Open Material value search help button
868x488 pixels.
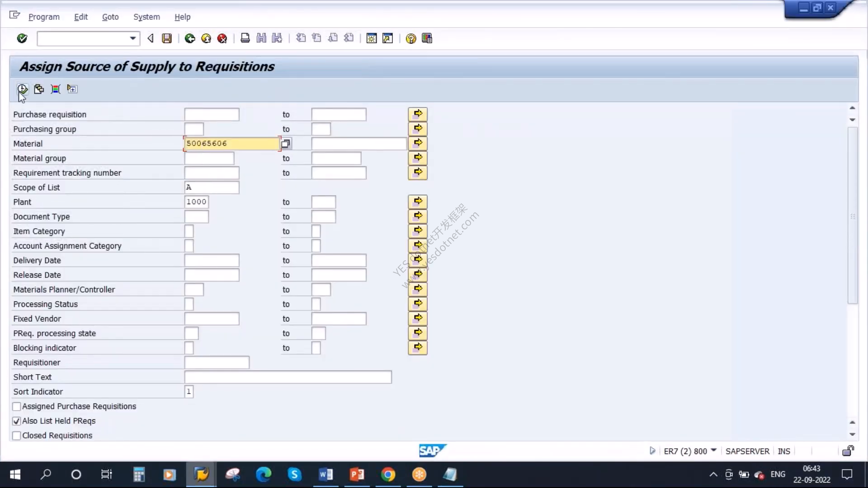click(x=286, y=144)
